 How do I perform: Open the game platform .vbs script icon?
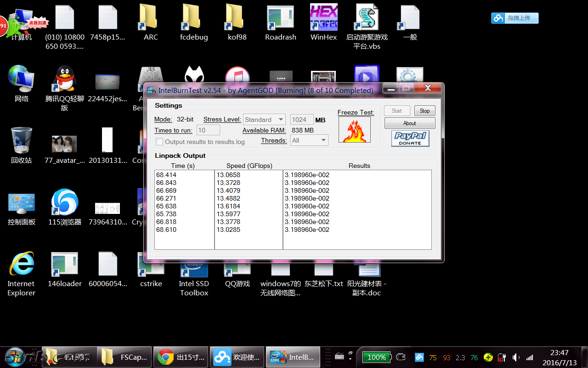[367, 27]
